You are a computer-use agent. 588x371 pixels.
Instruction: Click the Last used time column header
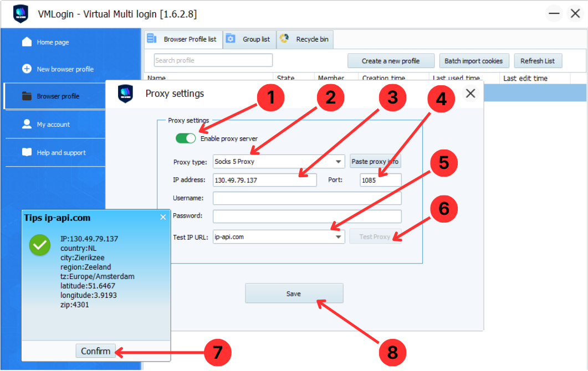[456, 78]
